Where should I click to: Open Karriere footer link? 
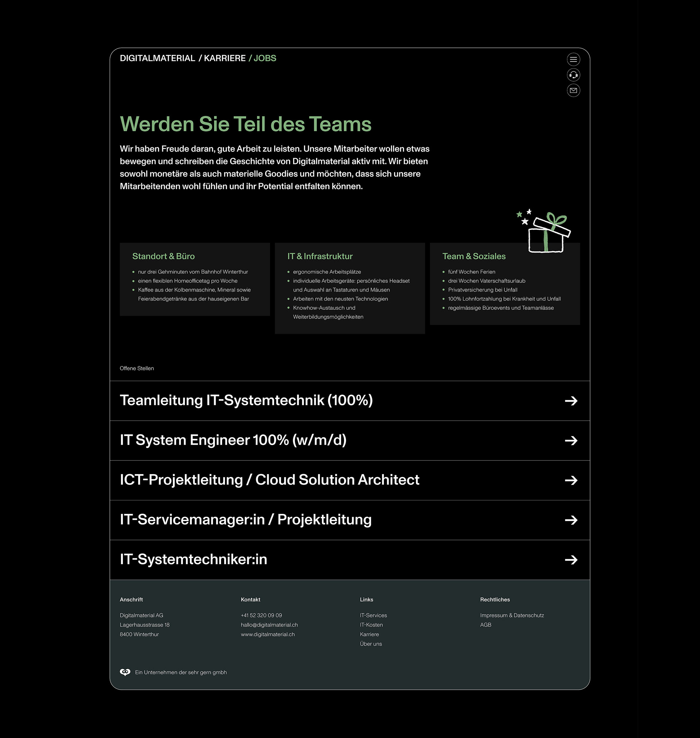tap(369, 634)
